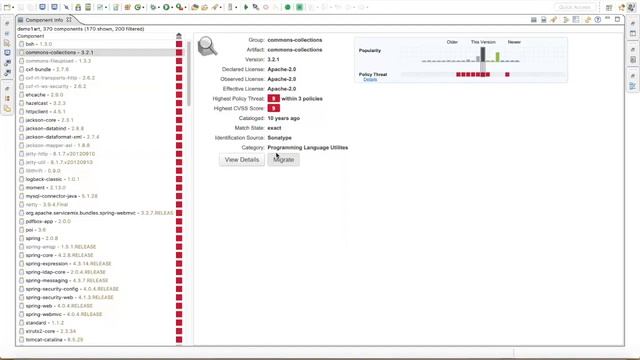
Task: Select the spring-webmvc 4.0.4 row
Action: click(x=100, y=314)
